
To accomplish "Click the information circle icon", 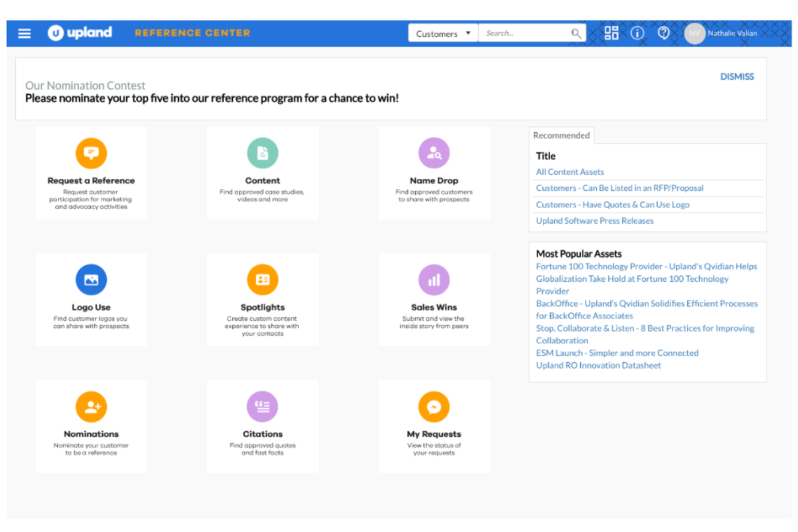I will pos(637,33).
